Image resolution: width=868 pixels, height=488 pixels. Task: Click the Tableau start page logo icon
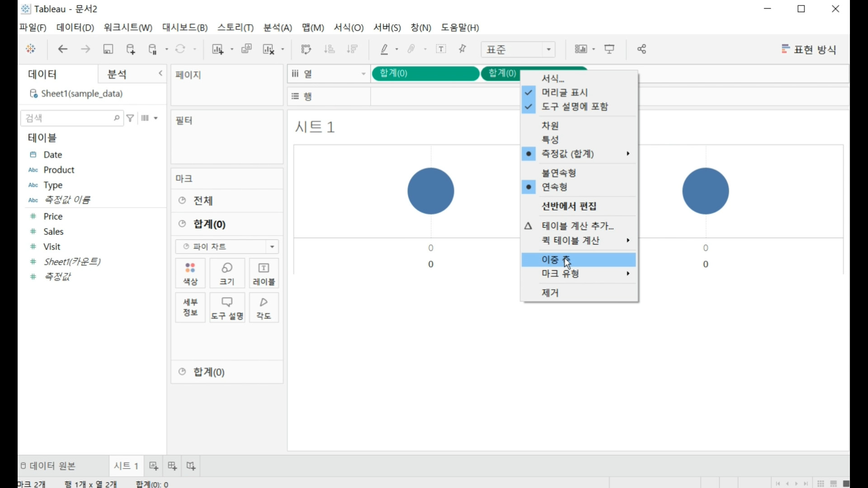click(31, 49)
